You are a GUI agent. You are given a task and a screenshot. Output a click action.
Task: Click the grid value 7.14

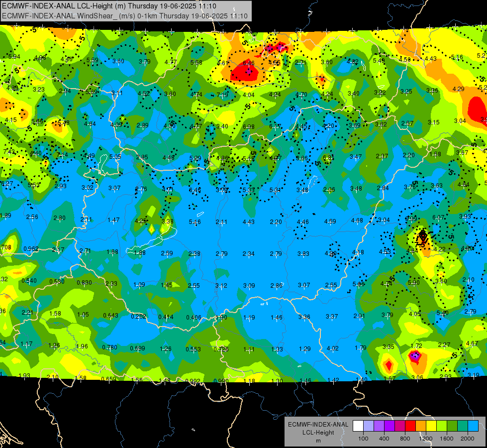pyautogui.click(x=62, y=154)
